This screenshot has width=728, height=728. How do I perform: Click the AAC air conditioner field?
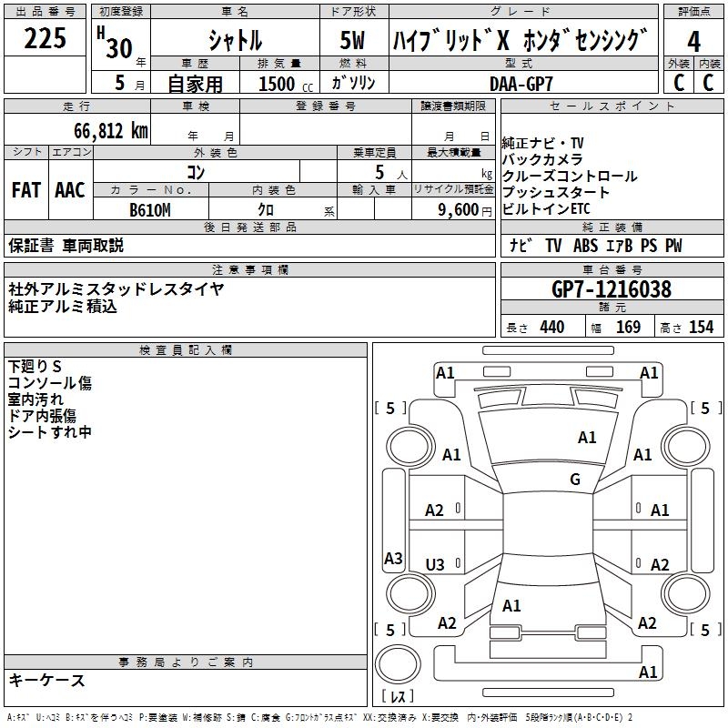70,190
